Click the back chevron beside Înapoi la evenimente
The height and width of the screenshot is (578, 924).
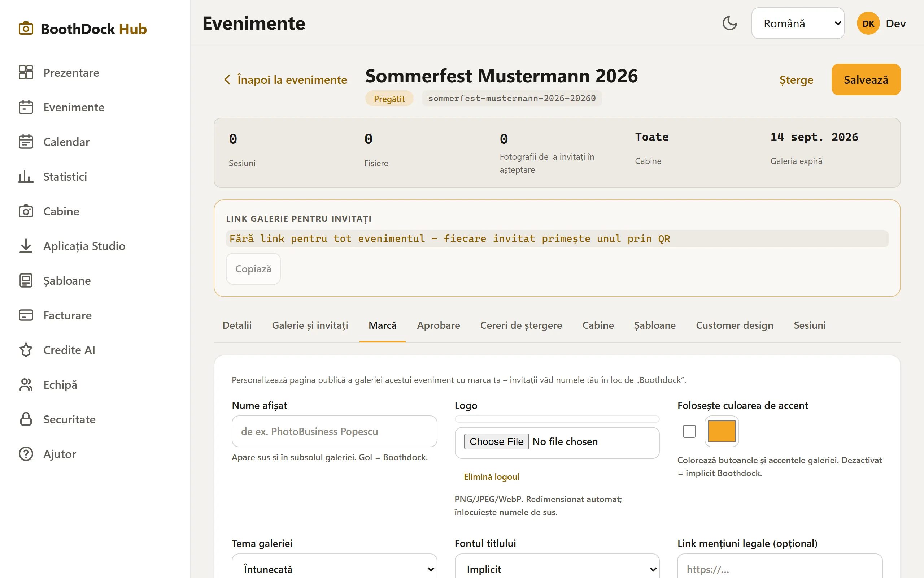pos(227,79)
